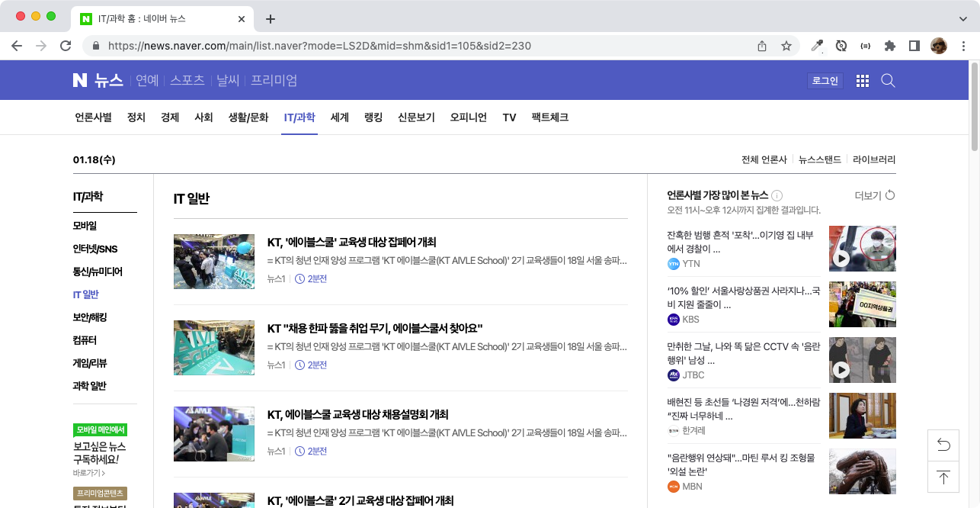
Task: Click the MBN press logo icon
Action: (673, 487)
